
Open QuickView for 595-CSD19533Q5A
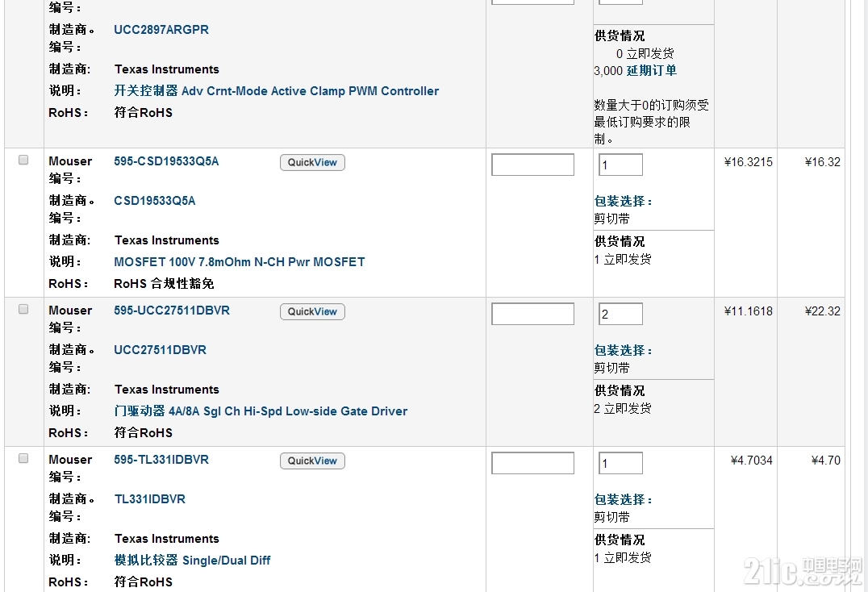point(312,163)
